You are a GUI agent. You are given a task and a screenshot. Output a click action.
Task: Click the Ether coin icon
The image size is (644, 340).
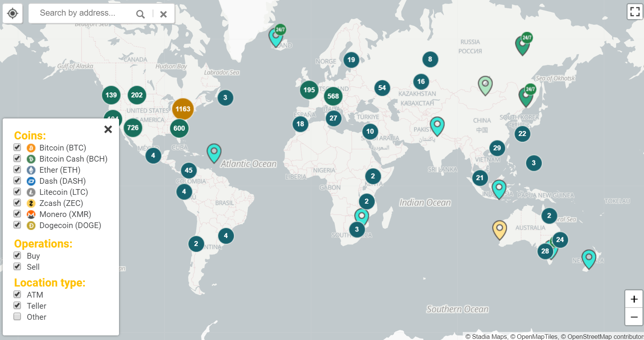coord(31,170)
